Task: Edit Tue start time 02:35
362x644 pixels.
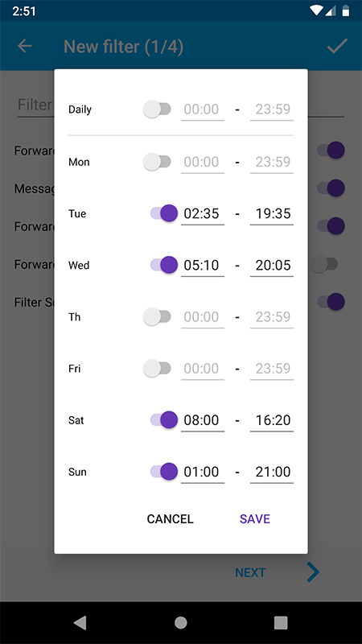Action: (x=203, y=214)
